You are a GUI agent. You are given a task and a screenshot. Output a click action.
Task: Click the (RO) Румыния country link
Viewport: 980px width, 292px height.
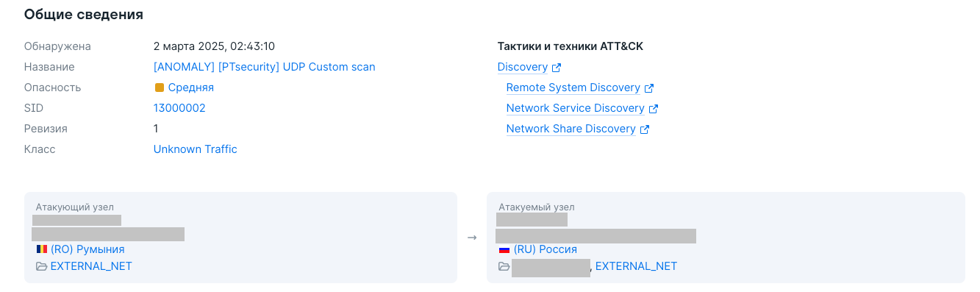[87, 249]
